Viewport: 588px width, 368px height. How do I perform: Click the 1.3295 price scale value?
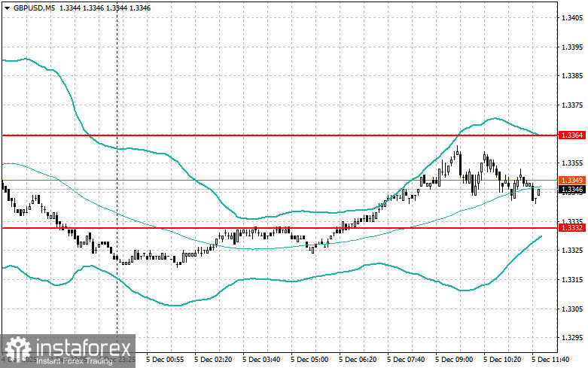tap(572, 338)
